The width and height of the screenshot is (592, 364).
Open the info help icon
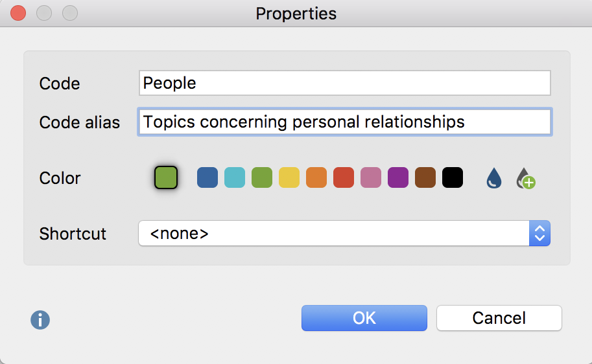click(40, 320)
